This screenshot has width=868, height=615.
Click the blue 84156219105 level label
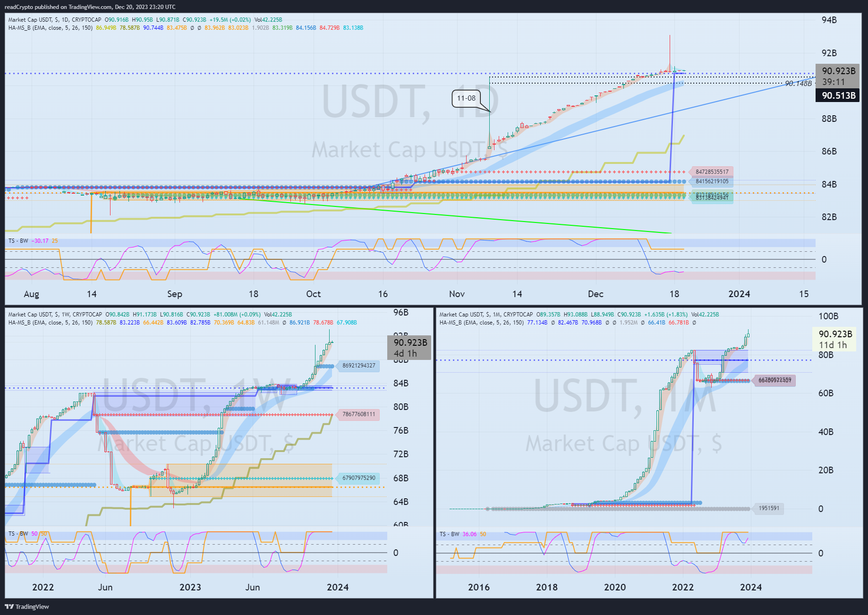point(712,181)
